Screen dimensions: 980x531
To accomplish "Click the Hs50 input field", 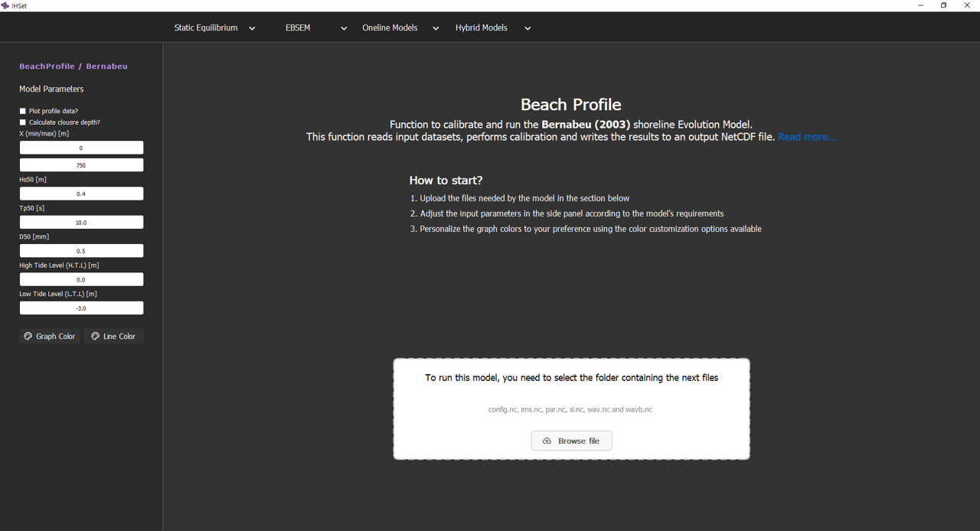I will pyautogui.click(x=81, y=194).
